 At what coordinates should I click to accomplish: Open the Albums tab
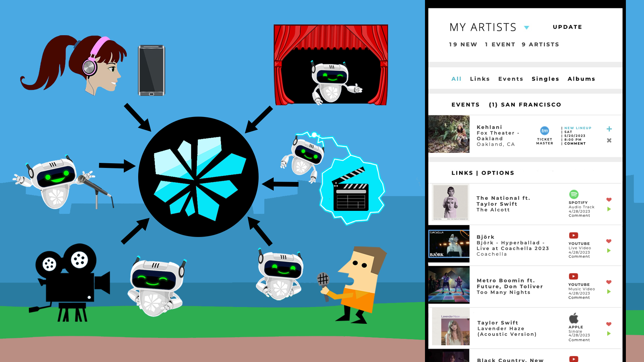(581, 79)
